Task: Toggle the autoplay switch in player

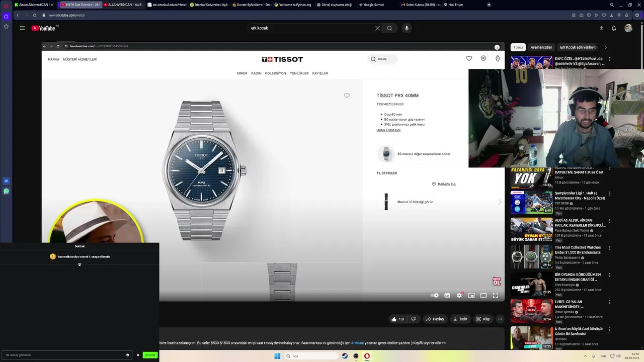Action: click(x=435, y=296)
